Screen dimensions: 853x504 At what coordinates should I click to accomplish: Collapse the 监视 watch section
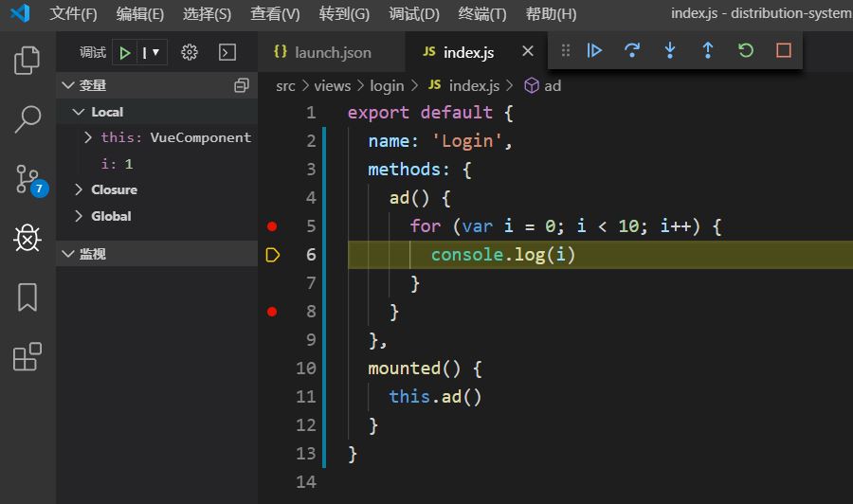(x=68, y=254)
